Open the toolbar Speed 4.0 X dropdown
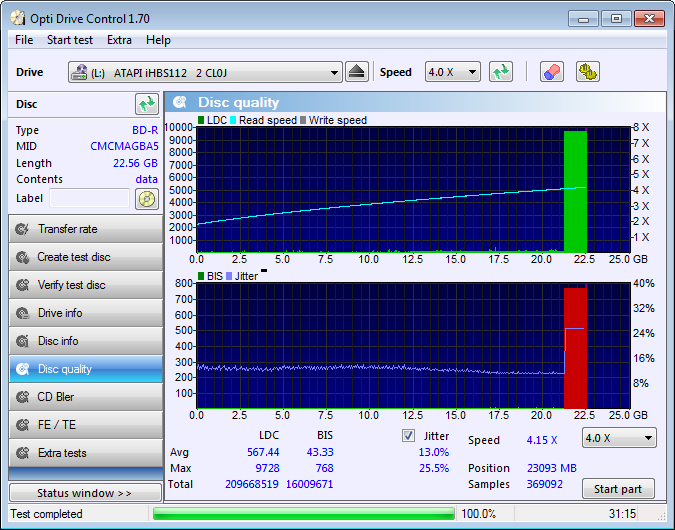This screenshot has width=675, height=530. 452,72
